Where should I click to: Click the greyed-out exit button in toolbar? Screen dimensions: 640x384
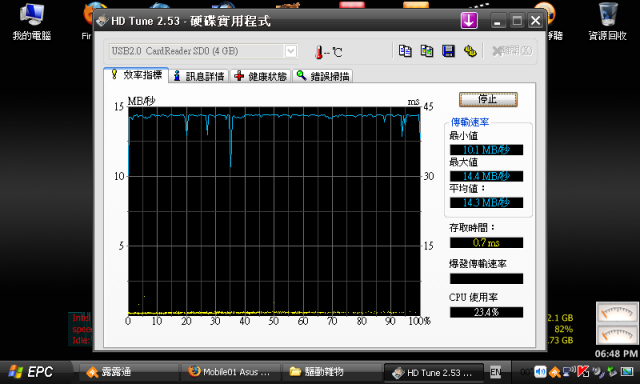(x=512, y=51)
